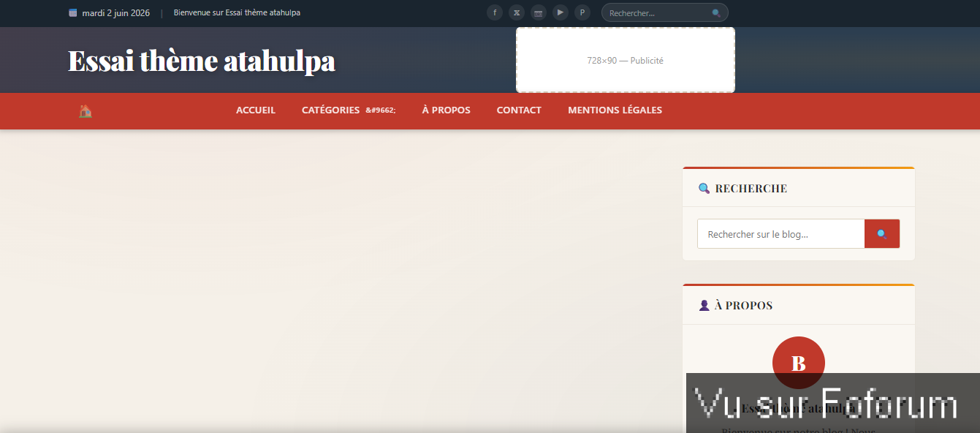
Task: Click the home icon in the red menu
Action: [x=86, y=111]
